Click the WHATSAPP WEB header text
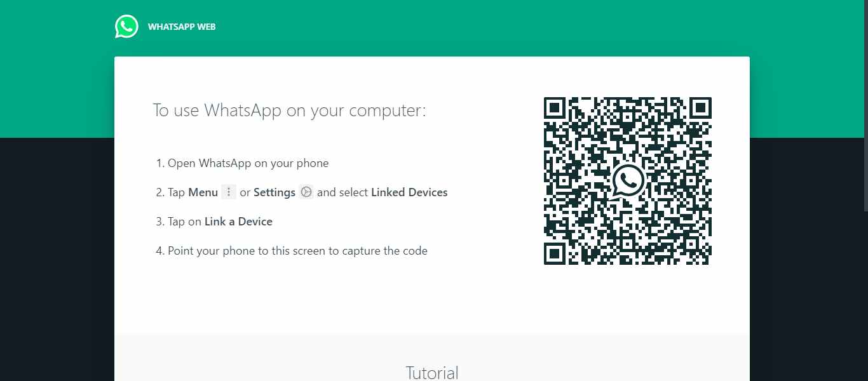868x381 pixels. coord(182,27)
